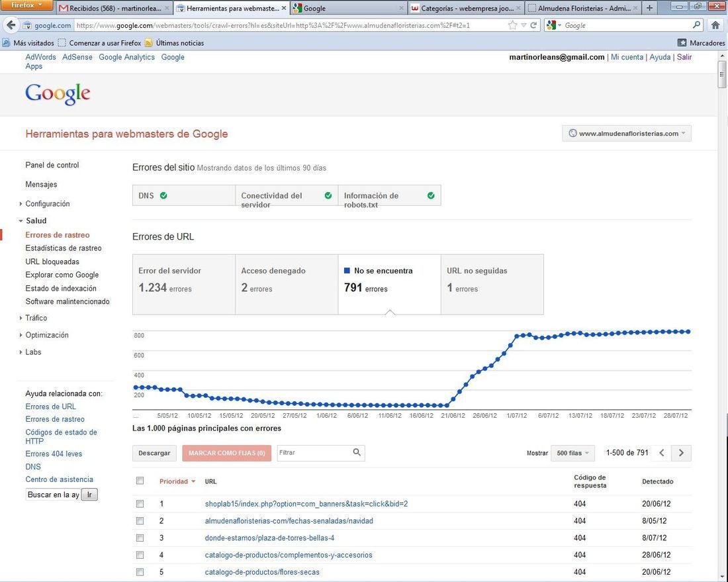Open the Panel de control sidebar item
This screenshot has height=582, width=728.
click(52, 165)
